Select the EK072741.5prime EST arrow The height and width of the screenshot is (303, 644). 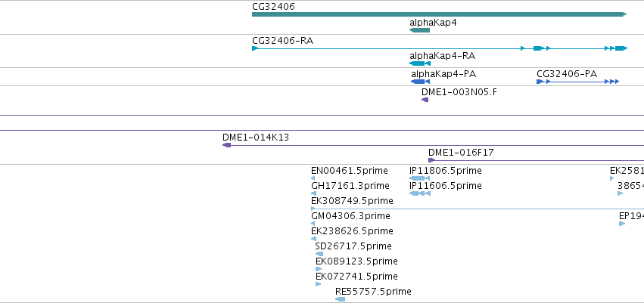point(318,284)
